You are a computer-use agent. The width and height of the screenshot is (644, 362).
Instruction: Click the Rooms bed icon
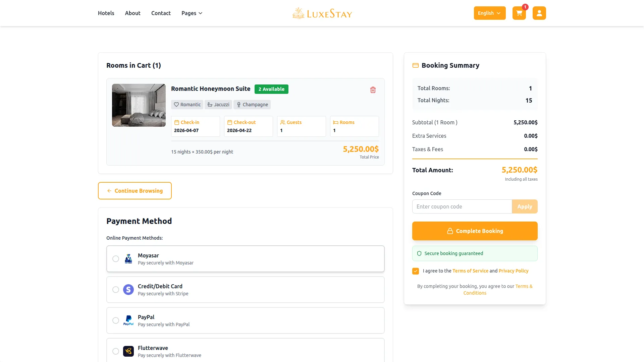tap(335, 122)
